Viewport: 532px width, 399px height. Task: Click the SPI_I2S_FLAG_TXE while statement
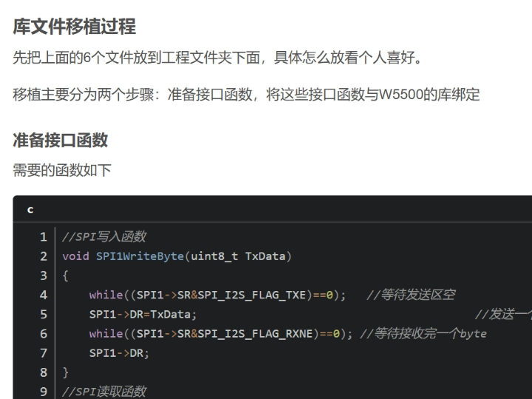[x=217, y=295]
